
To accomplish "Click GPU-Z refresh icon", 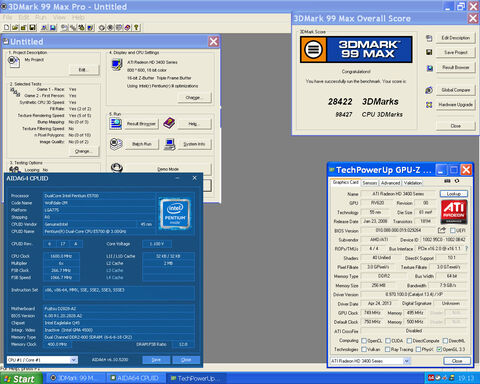I will [457, 181].
